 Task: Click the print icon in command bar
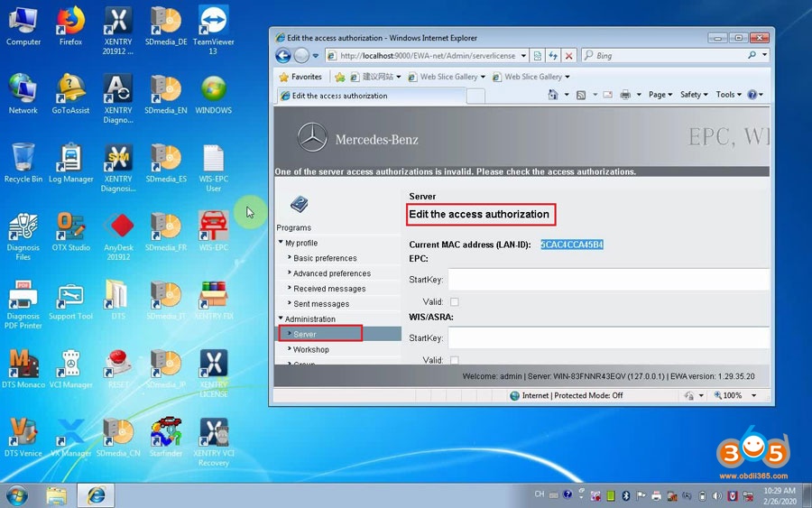pyautogui.click(x=624, y=95)
